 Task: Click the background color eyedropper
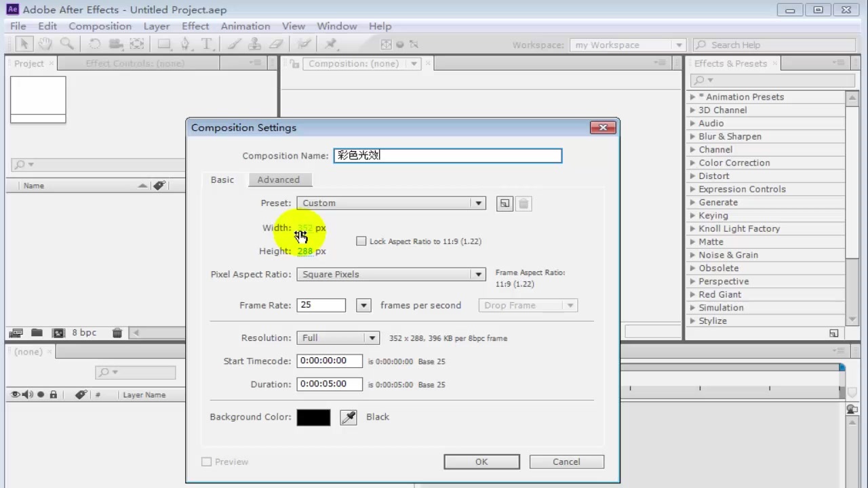[x=349, y=418]
